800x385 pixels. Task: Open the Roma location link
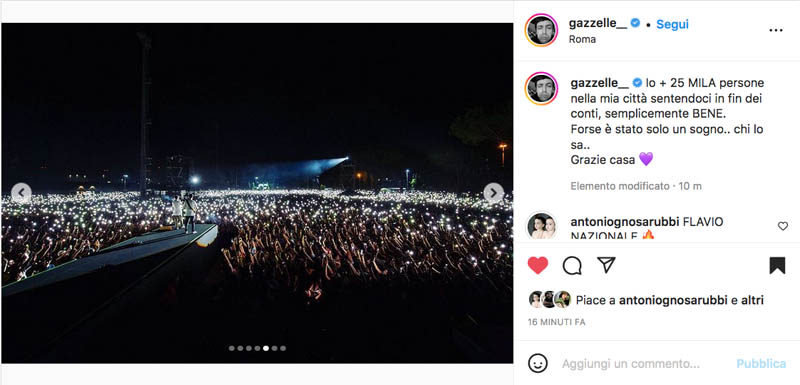tap(582, 39)
